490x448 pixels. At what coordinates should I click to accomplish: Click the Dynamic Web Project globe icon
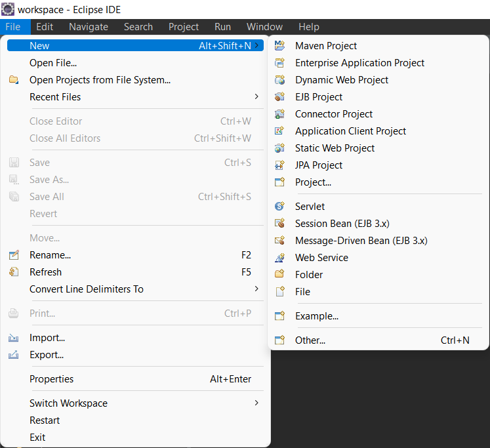279,79
